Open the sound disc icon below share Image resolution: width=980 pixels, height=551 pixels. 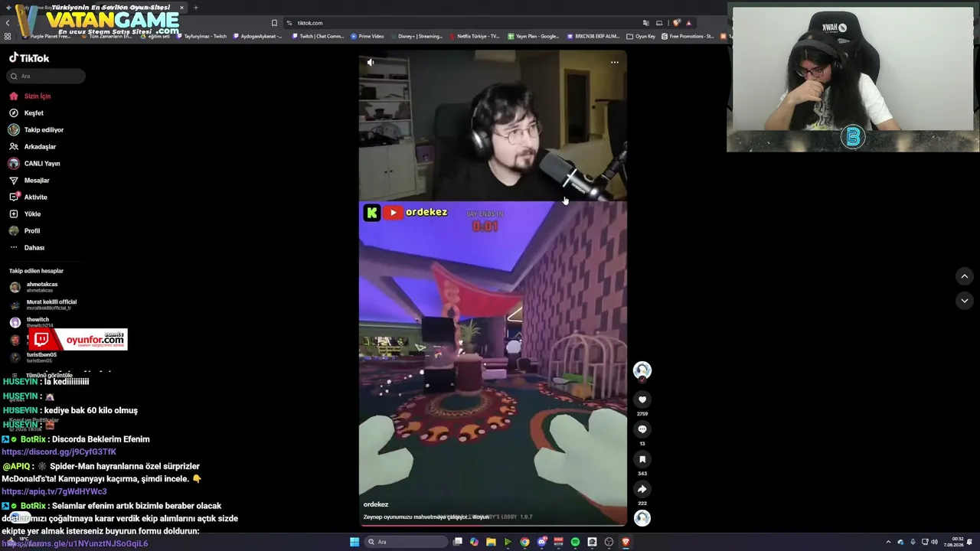coord(642,518)
